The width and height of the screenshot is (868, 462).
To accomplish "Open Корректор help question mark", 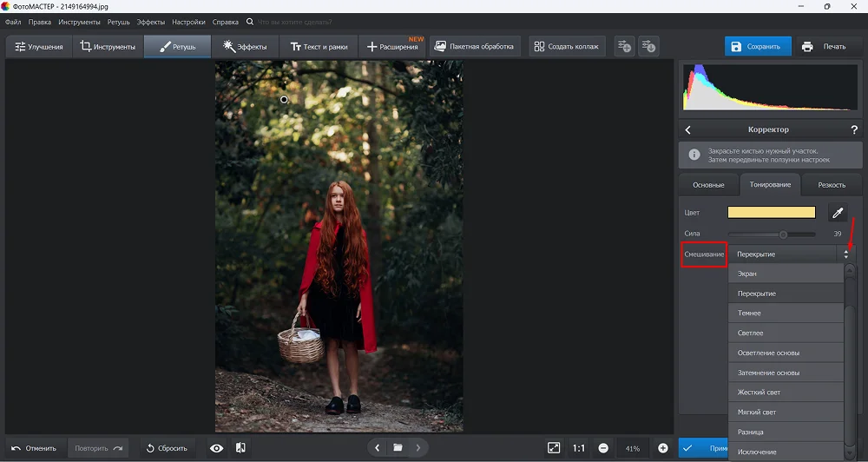I will (854, 129).
